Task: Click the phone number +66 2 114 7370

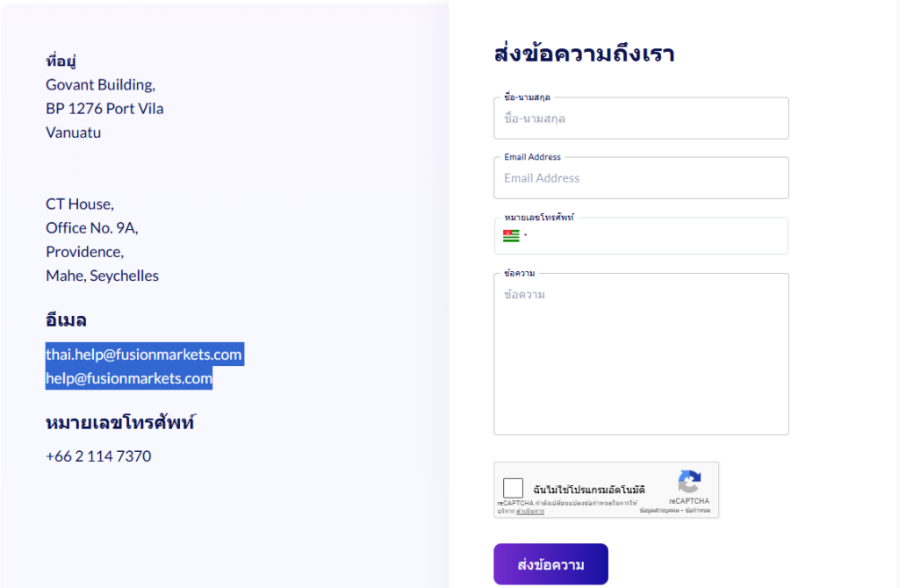Action: 98,456
